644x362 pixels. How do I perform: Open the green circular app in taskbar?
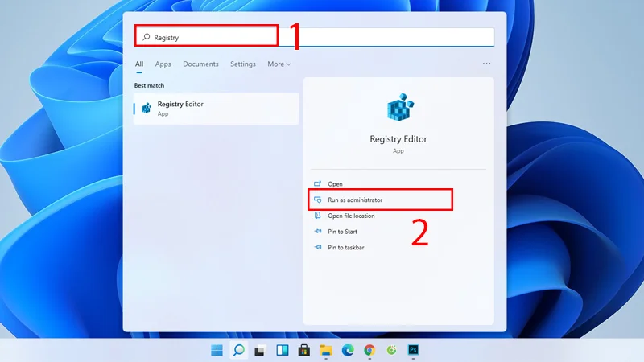[391, 350]
